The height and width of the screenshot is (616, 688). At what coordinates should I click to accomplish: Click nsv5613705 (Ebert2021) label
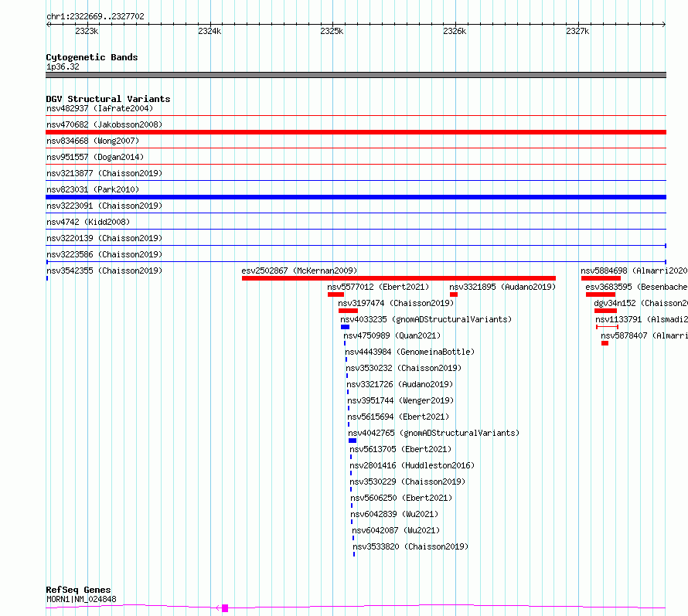tap(400, 449)
